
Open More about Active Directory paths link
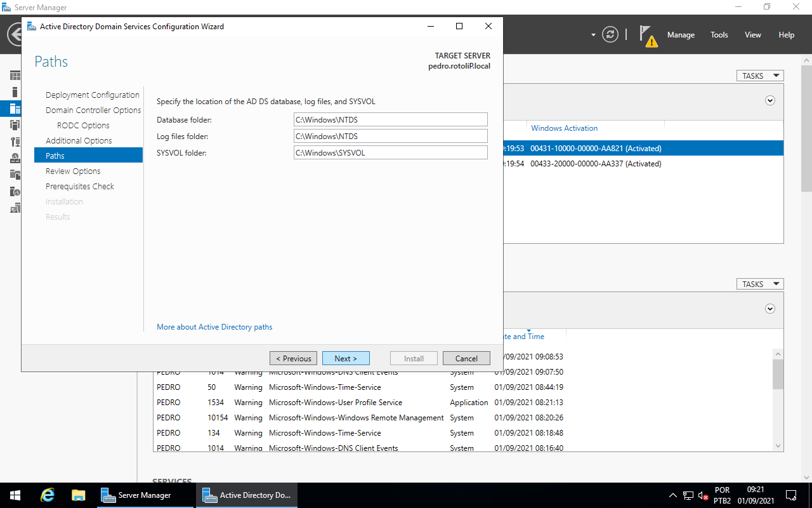[214, 327]
